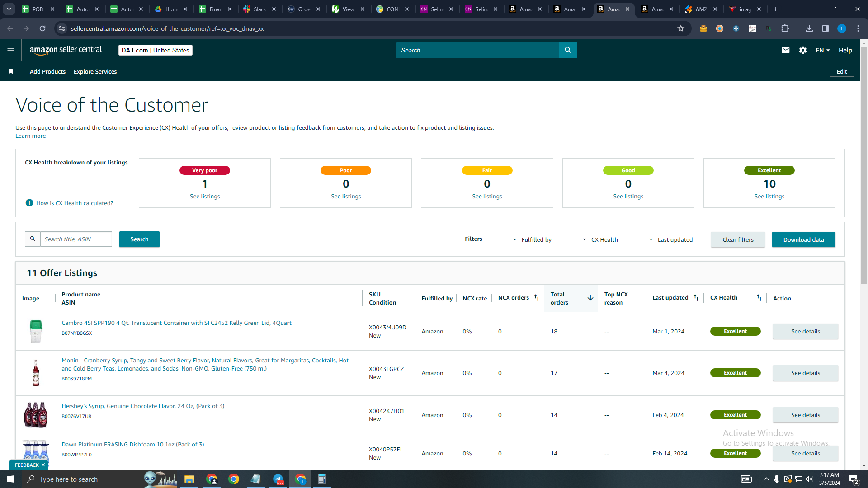Sort by NCX orders arrows icon
Viewport: 868px width, 488px height.
pos(537,298)
